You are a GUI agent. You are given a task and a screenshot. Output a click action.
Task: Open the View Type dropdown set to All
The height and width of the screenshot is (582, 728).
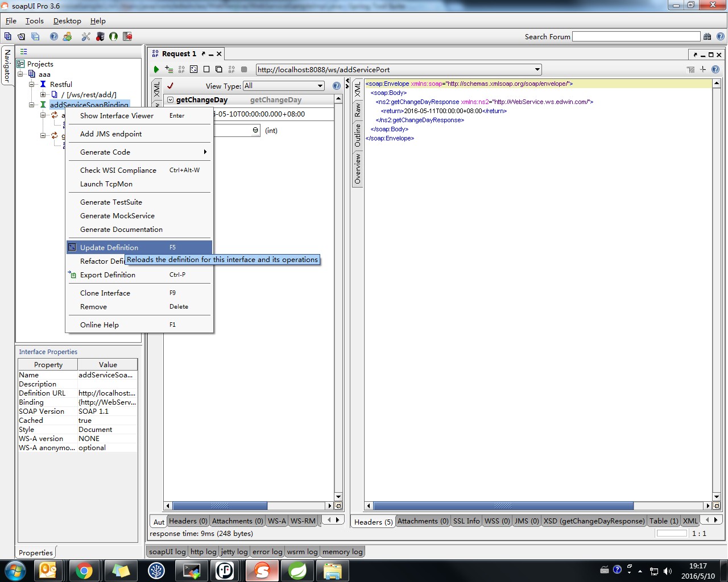click(284, 86)
